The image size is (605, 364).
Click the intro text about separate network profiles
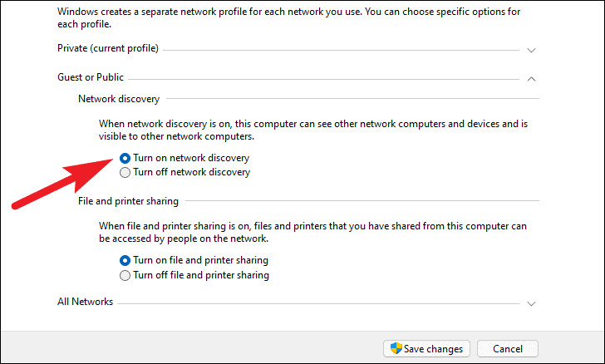click(x=288, y=17)
